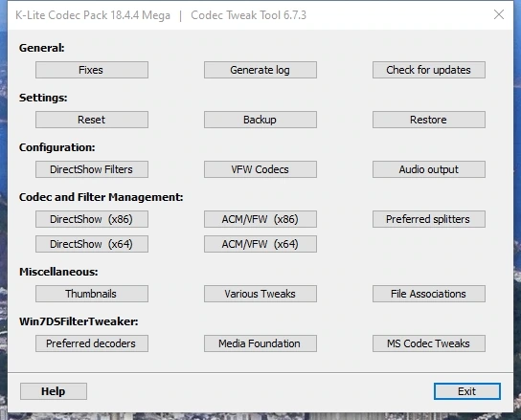
Task: Open VFW Codecs configuration
Action: coord(260,169)
